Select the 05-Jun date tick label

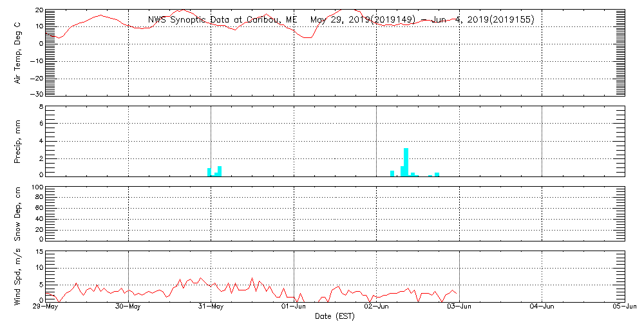[624, 308]
